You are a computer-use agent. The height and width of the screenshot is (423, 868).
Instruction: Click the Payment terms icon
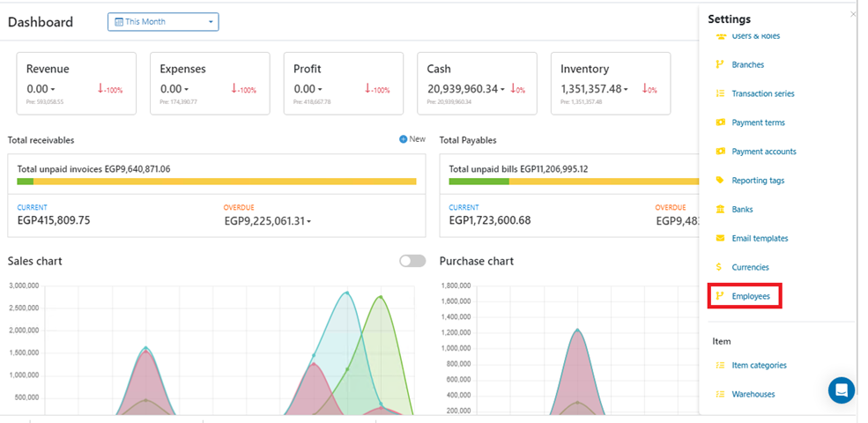click(720, 122)
